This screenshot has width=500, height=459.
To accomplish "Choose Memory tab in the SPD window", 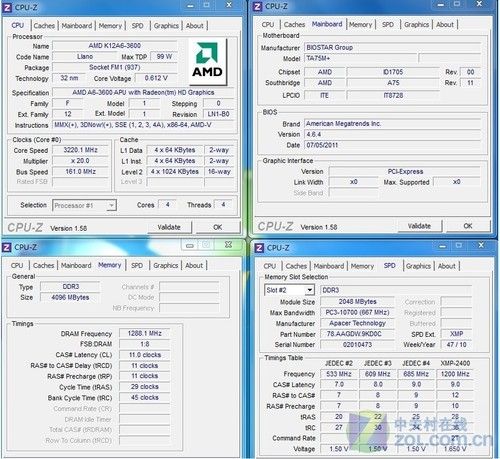I will point(362,266).
